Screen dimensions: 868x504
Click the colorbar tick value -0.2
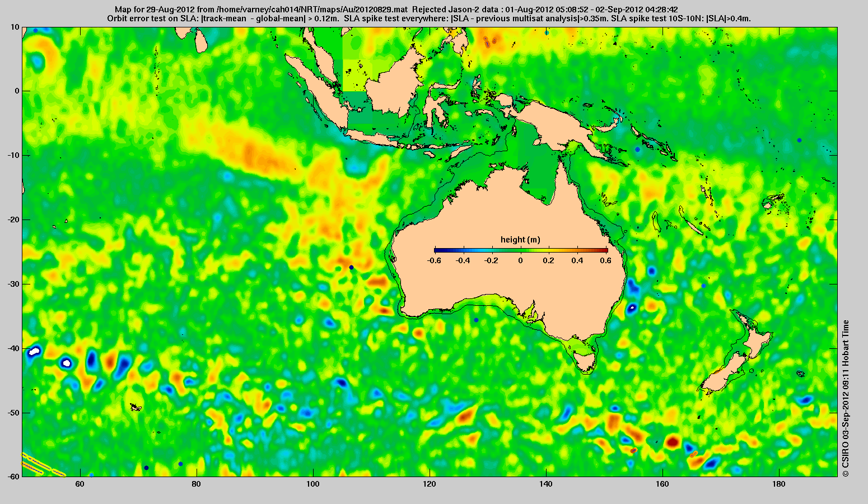pyautogui.click(x=492, y=260)
